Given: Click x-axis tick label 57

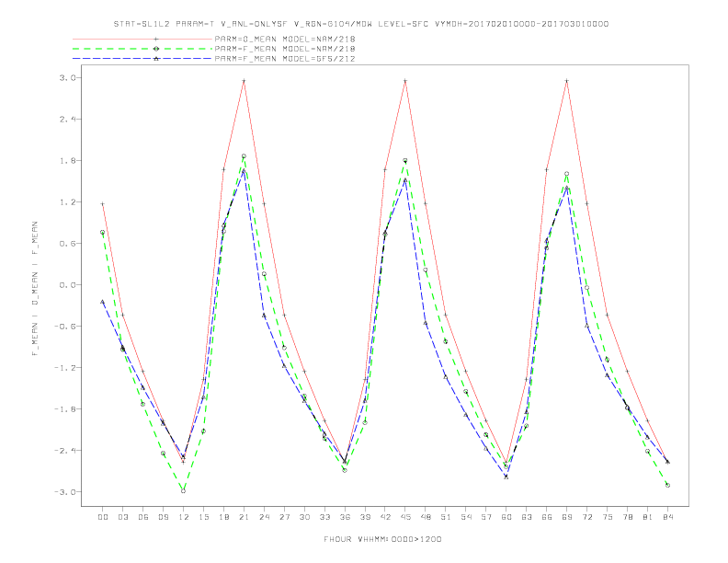Looking at the screenshot, I should [486, 517].
